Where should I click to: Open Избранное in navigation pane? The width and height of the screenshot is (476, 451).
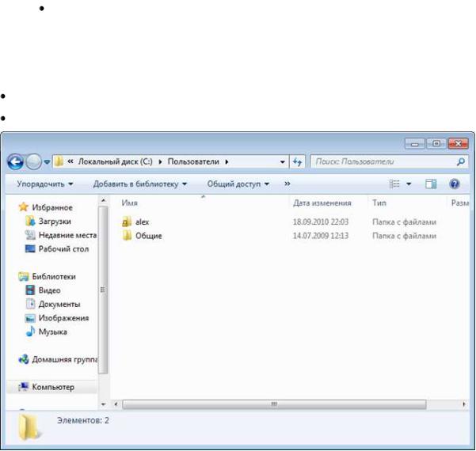[52, 207]
